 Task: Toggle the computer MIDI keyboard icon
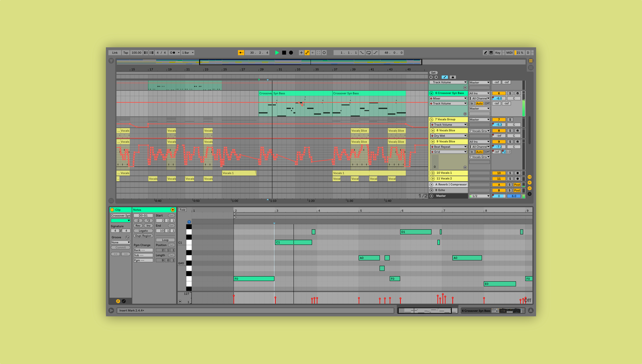click(x=491, y=53)
